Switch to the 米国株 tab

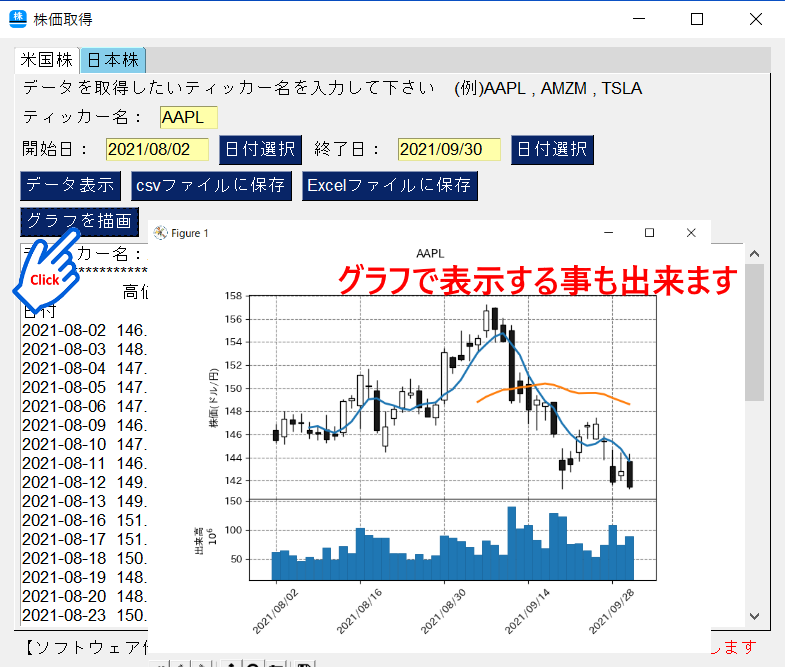pos(46,60)
